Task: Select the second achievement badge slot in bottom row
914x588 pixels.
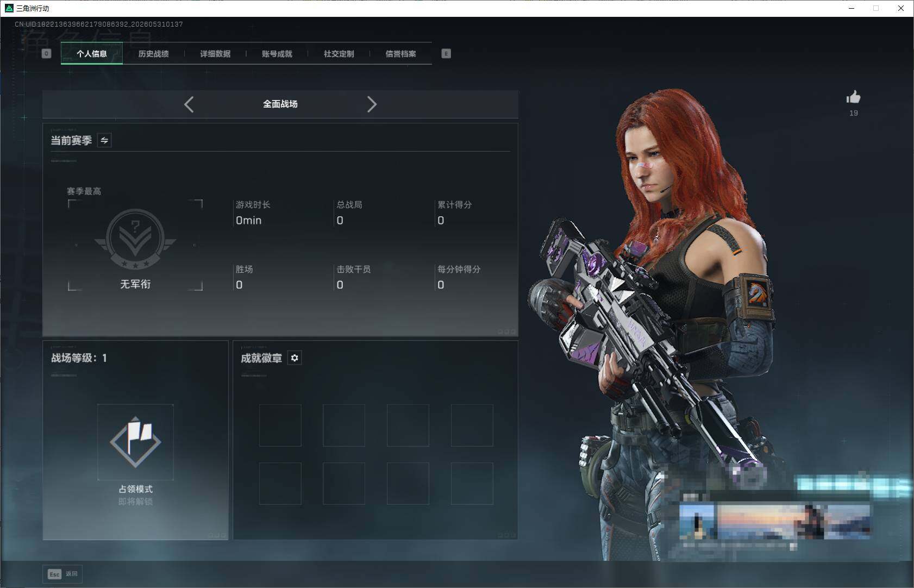Action: (344, 484)
